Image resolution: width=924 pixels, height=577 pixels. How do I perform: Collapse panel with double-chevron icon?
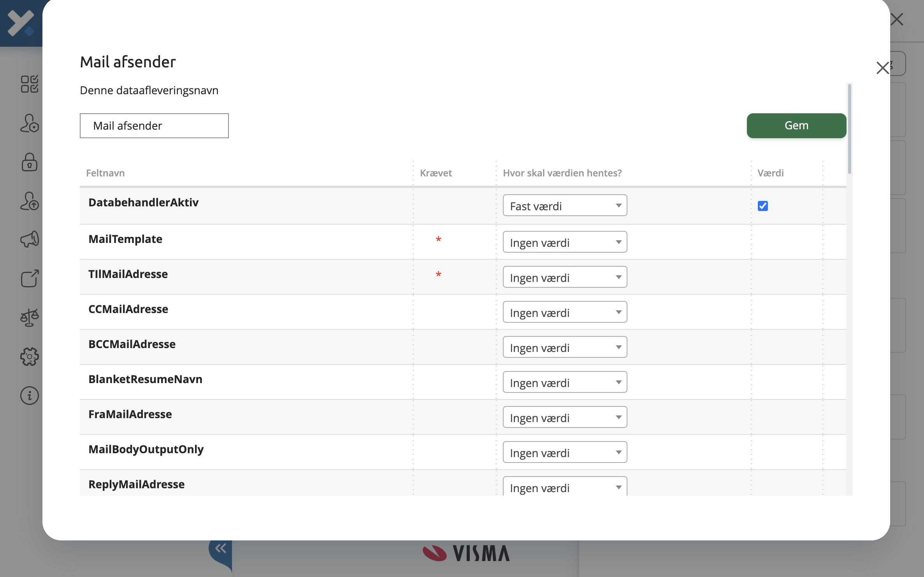click(x=221, y=549)
